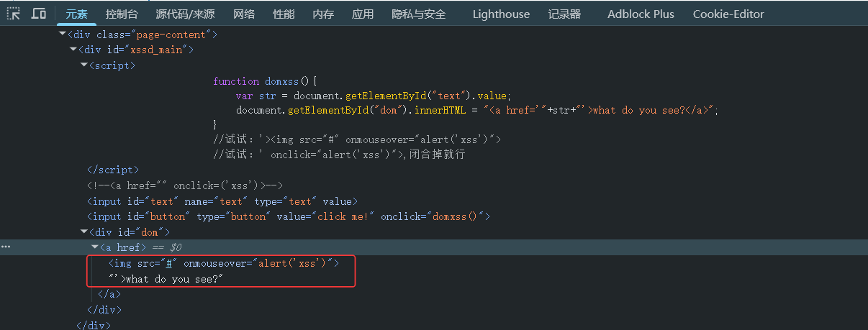Select the img src="#" onmouseover element
Image resolution: width=868 pixels, height=330 pixels.
pos(223,263)
